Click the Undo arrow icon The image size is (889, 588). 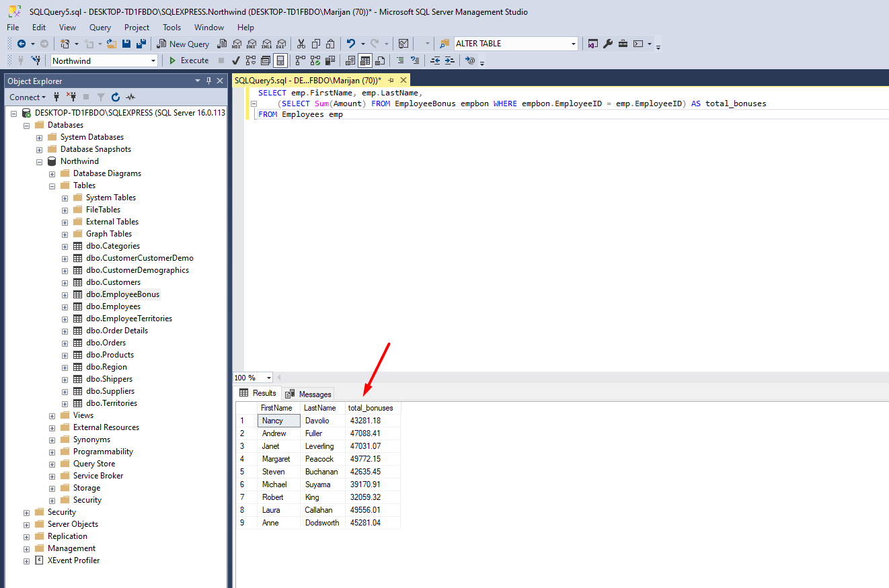coord(350,44)
